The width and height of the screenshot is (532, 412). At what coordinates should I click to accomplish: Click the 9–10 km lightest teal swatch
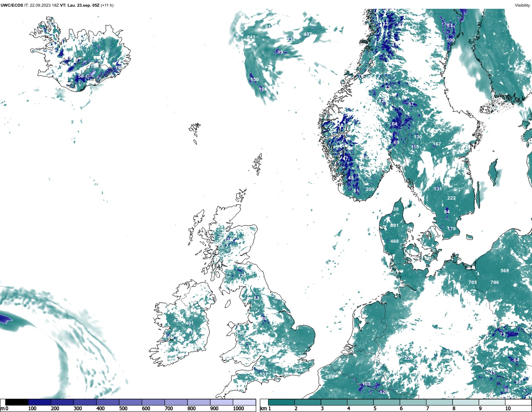[492, 402]
